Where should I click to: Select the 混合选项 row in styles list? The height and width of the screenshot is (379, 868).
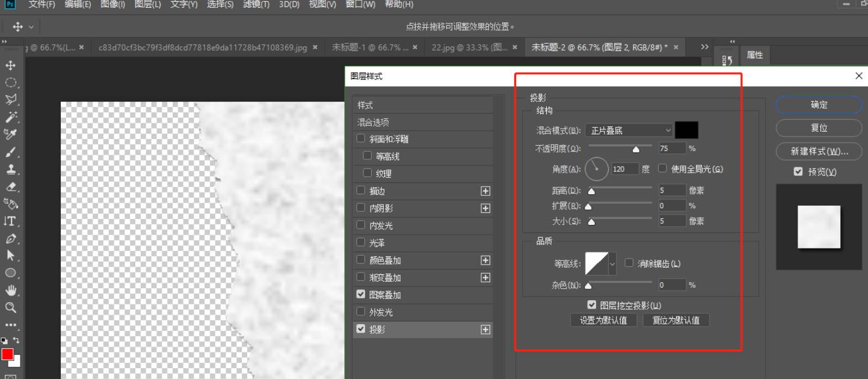[x=423, y=122]
